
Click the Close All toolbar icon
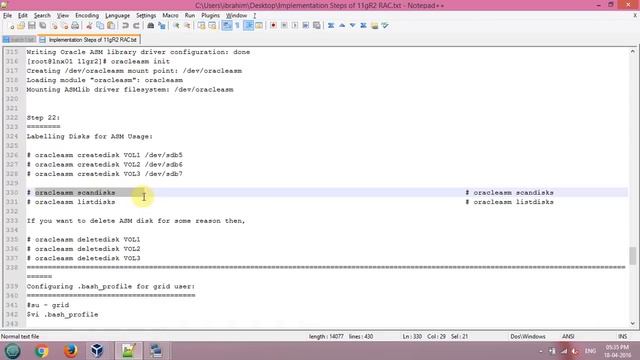[x=64, y=26]
